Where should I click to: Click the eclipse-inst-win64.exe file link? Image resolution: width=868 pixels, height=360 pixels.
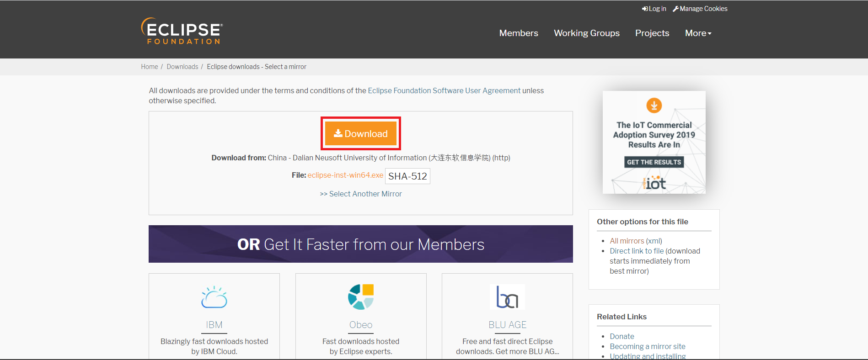345,175
